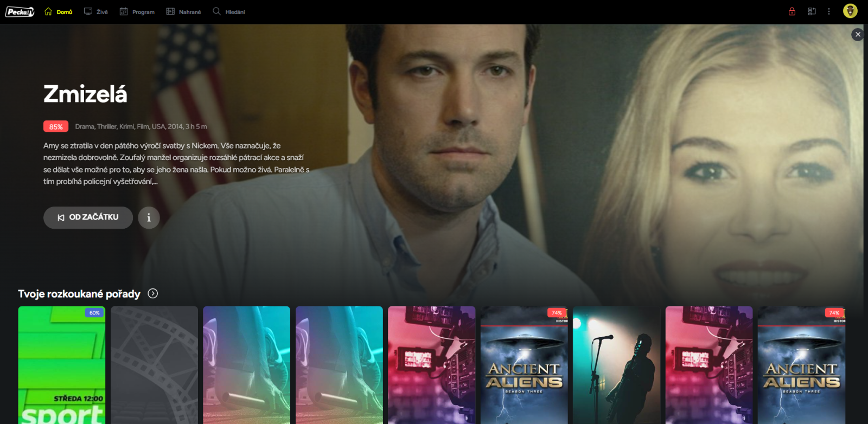Switch to the Živě live section
This screenshot has width=868, height=424.
[96, 12]
